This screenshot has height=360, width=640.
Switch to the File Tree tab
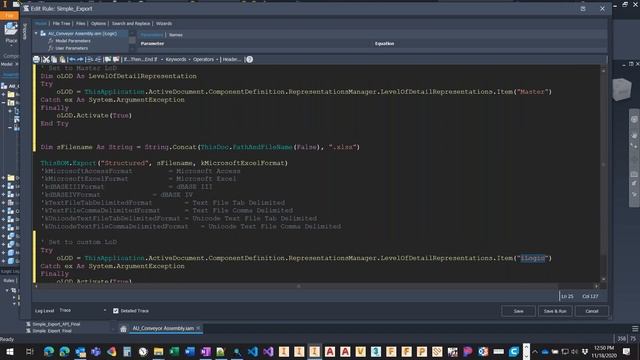(62, 24)
